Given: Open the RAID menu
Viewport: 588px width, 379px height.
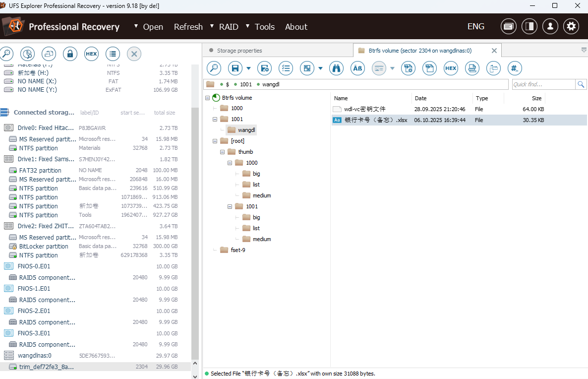Looking at the screenshot, I should click(229, 27).
